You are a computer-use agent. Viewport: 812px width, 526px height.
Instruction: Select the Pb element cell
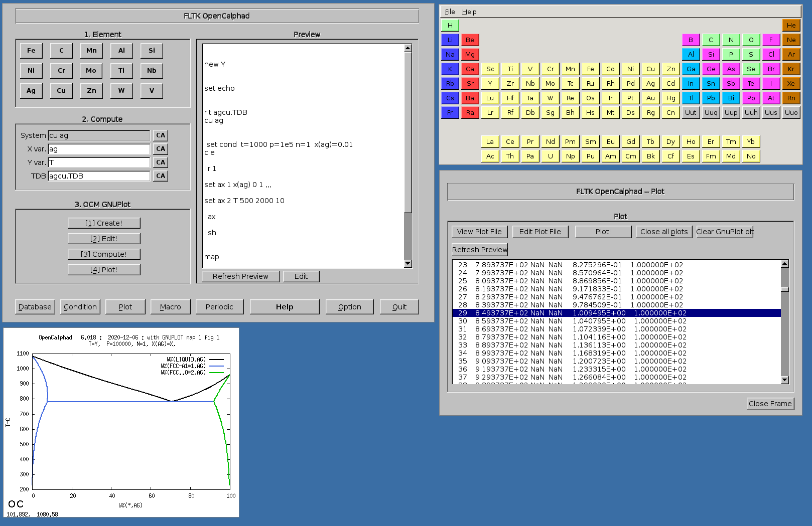coord(711,98)
